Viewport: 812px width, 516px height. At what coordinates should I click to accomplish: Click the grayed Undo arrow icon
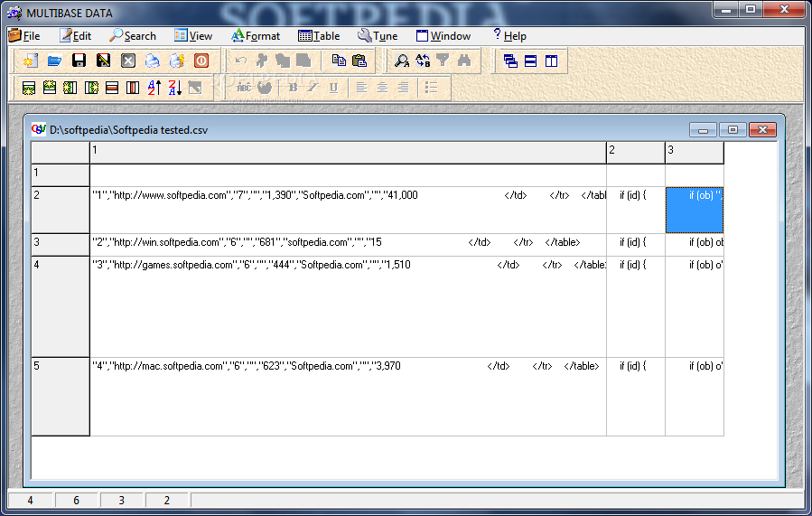click(241, 61)
